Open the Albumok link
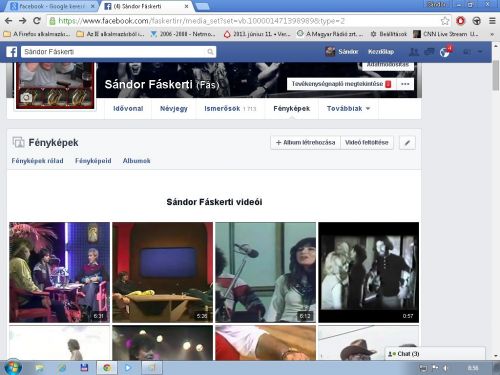This screenshot has height=375, width=500. coord(136,161)
